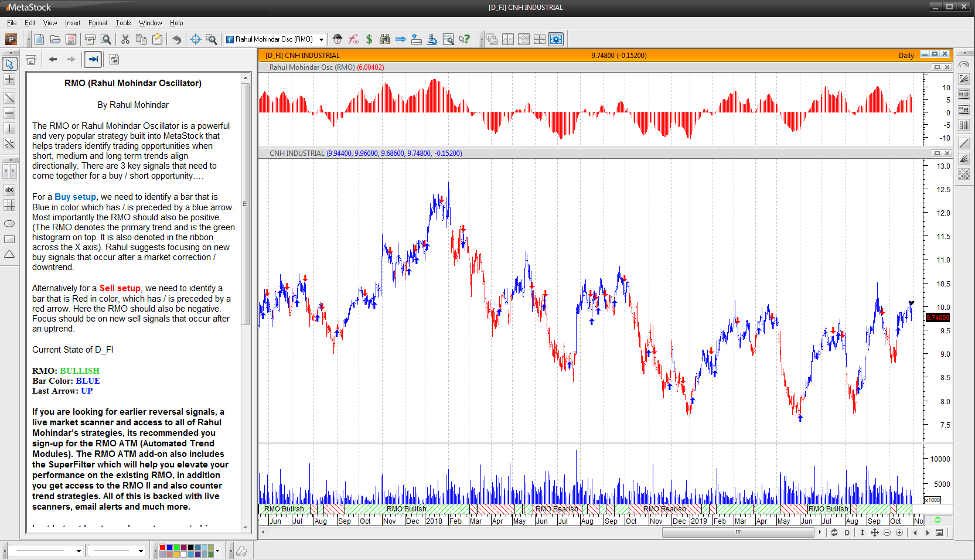This screenshot has height=560, width=975.
Task: Choose the arc drawing tool
Action: click(964, 64)
